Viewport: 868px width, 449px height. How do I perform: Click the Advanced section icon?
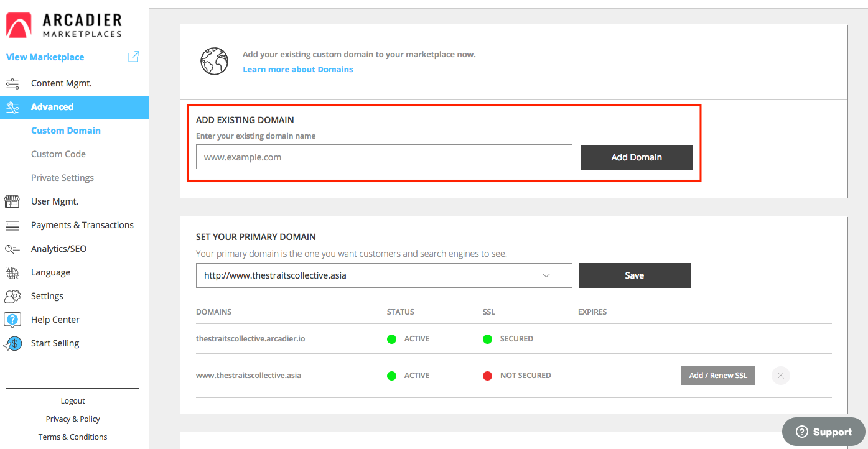(12, 107)
